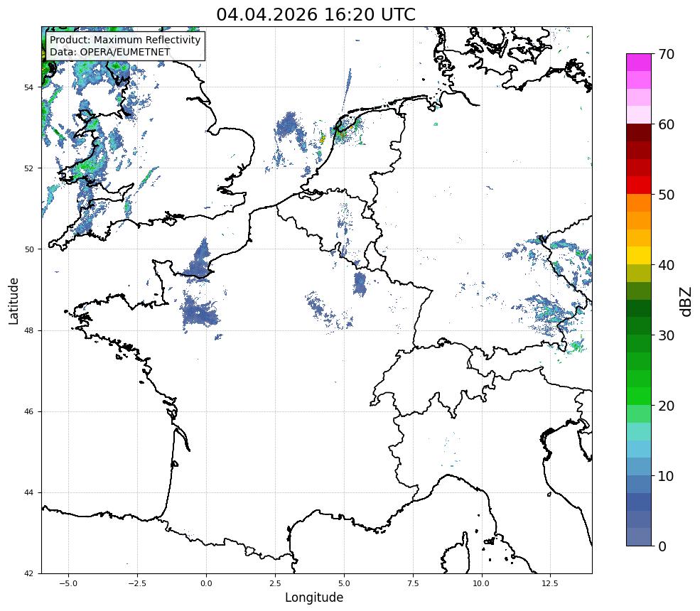Click the latitude tick label 50
Screen dimensions: 700x611
(28, 249)
